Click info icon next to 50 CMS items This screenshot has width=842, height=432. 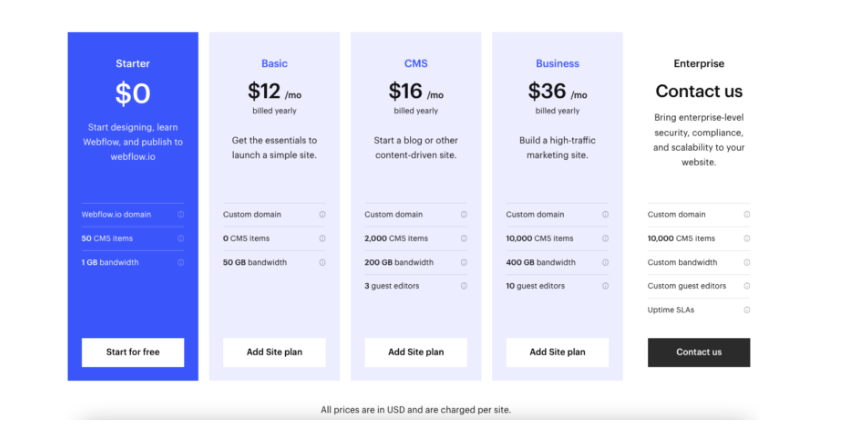(181, 238)
